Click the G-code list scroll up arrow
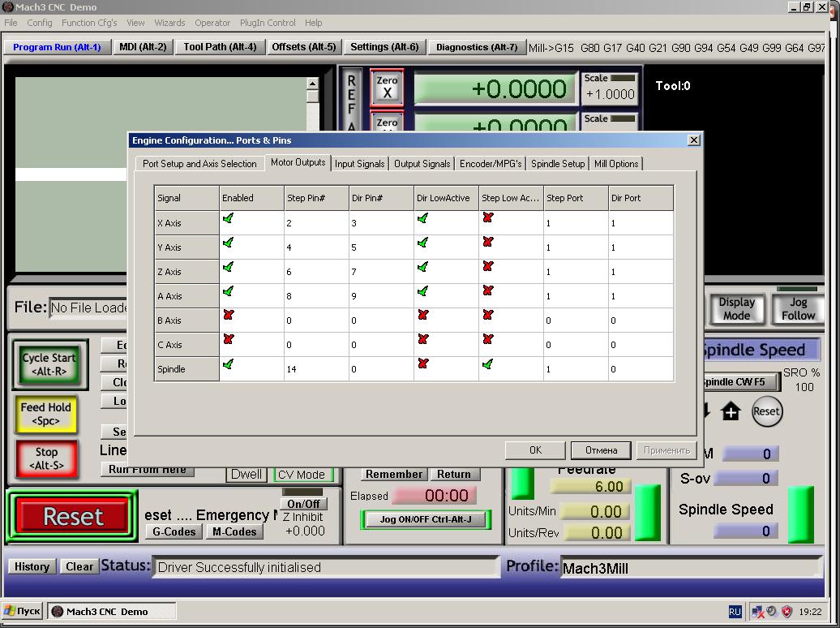Viewport: 840px width, 628px height. pyautogui.click(x=312, y=83)
